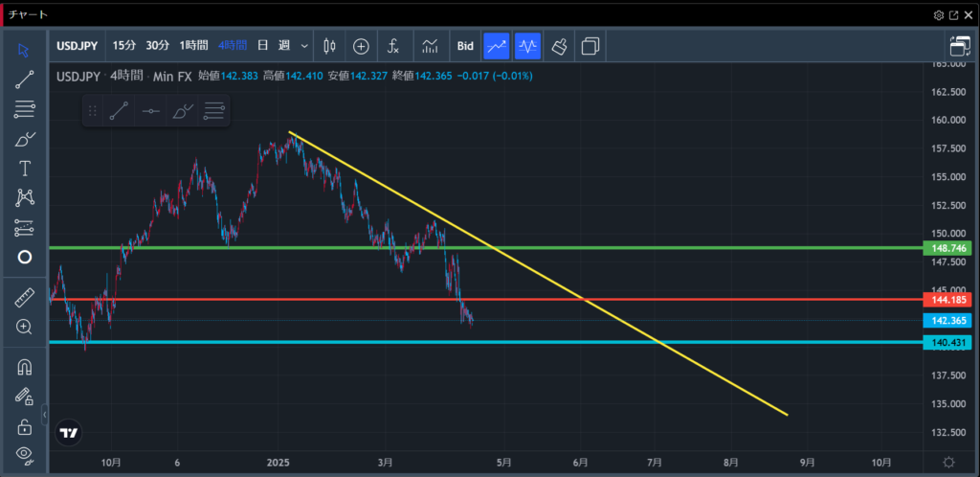Toggle lock all drawing tools

25,426
